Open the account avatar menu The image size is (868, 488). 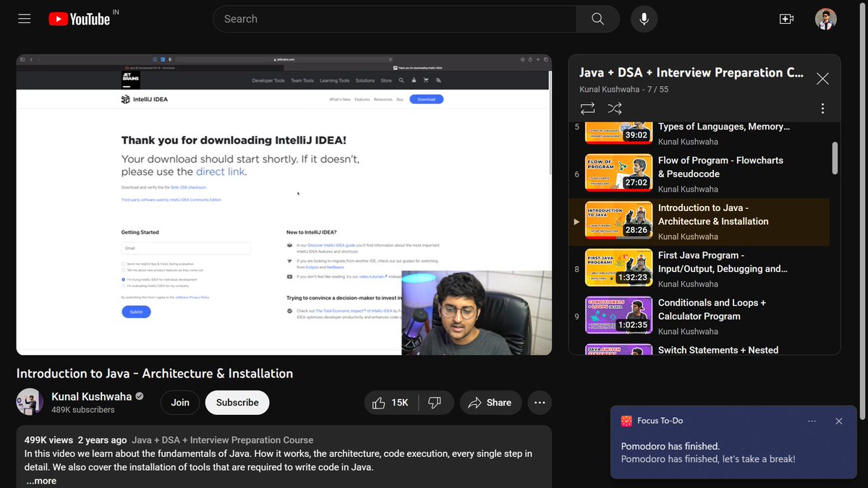tap(825, 19)
